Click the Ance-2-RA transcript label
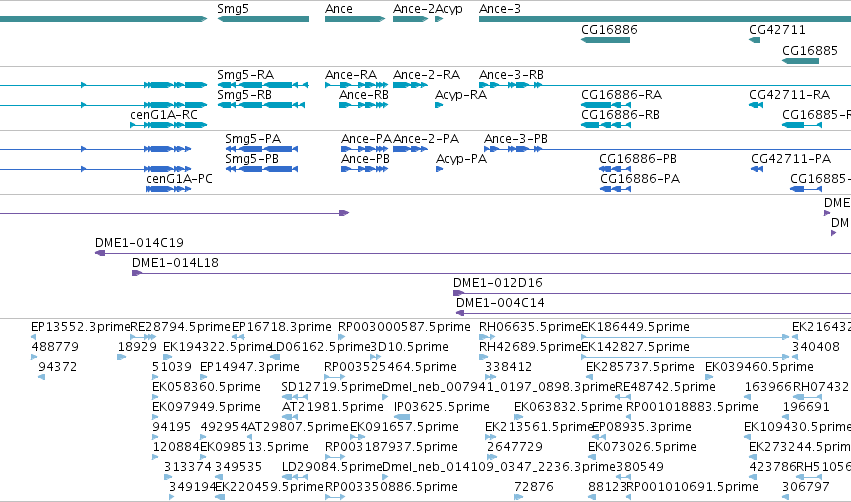Image resolution: width=851 pixels, height=502 pixels. (426, 75)
